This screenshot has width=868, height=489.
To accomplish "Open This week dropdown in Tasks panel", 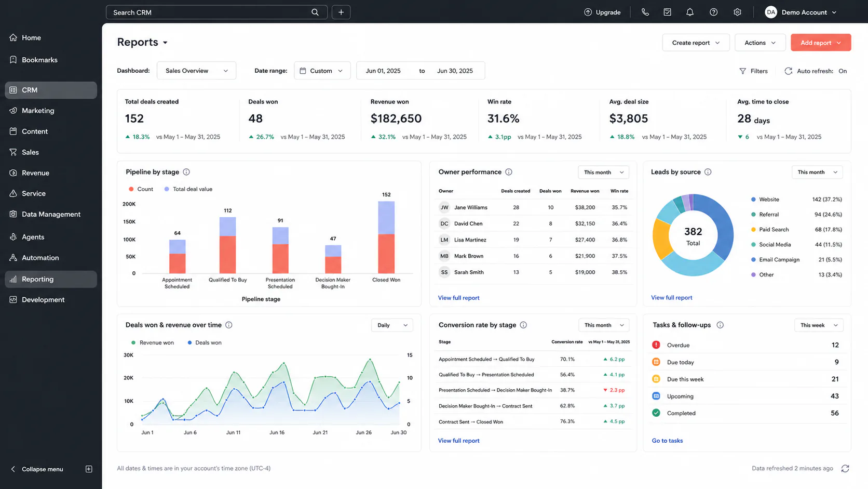I will click(819, 325).
